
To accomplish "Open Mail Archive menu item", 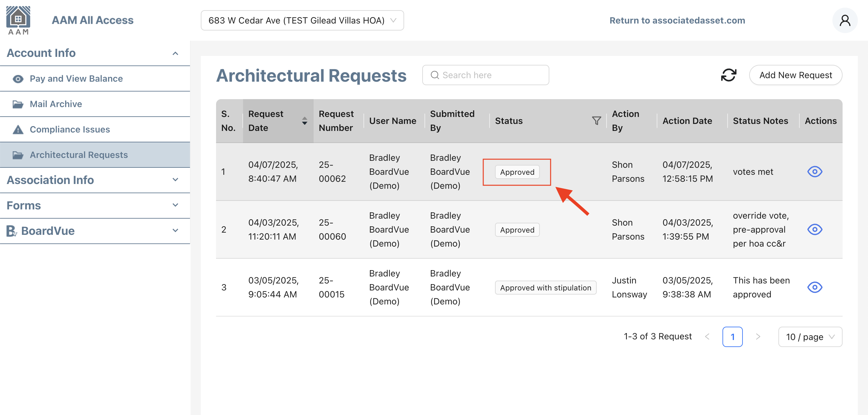I will click(x=95, y=104).
